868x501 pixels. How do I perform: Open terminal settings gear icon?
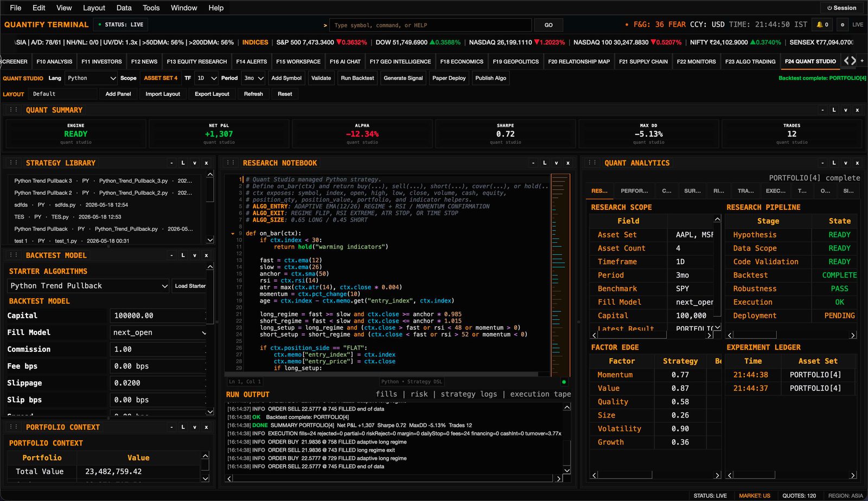[x=842, y=25]
